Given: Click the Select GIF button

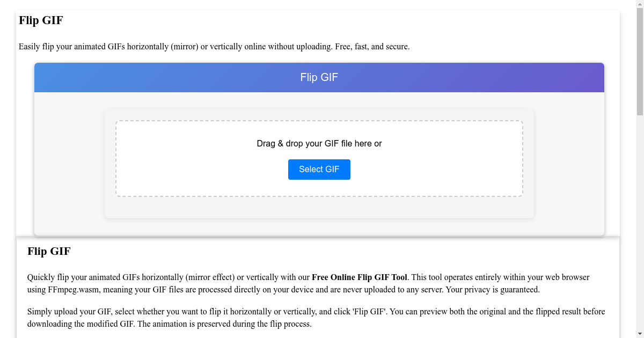Looking at the screenshot, I should [319, 169].
